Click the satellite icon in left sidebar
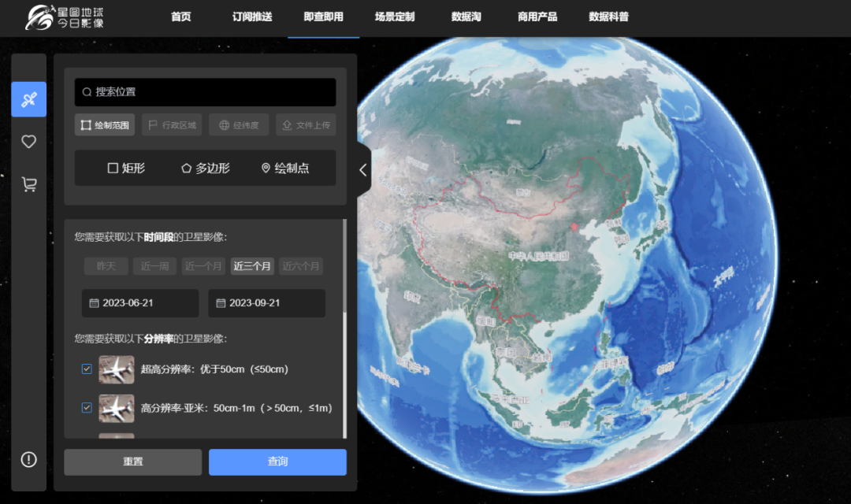 [28, 99]
